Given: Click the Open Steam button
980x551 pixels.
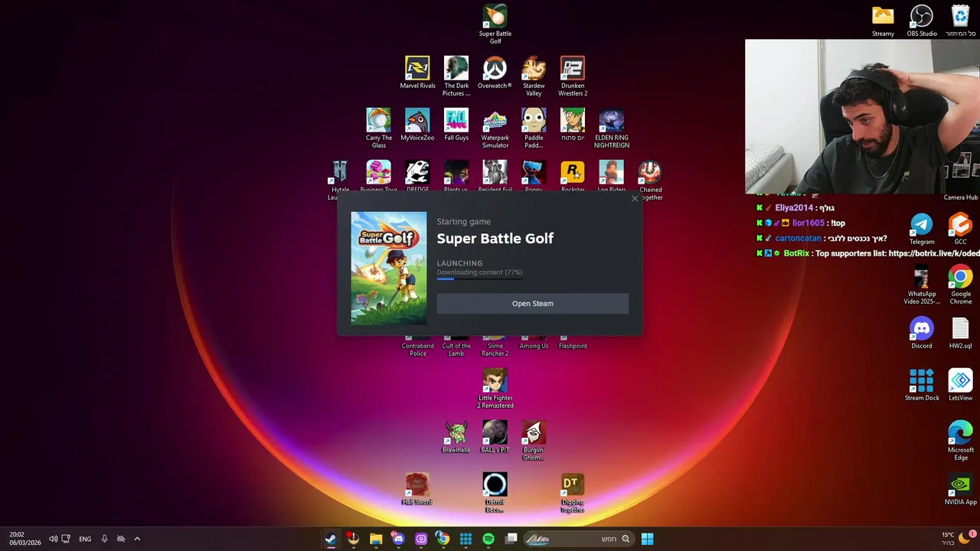Looking at the screenshot, I should coord(532,304).
